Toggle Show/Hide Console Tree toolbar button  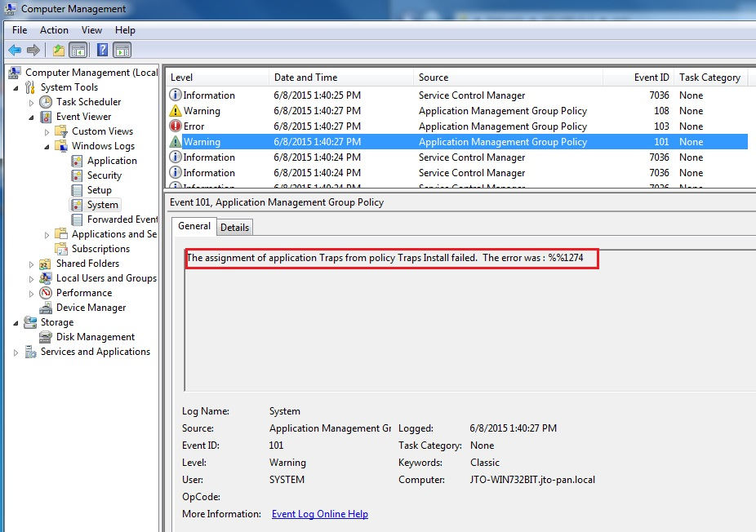click(78, 51)
